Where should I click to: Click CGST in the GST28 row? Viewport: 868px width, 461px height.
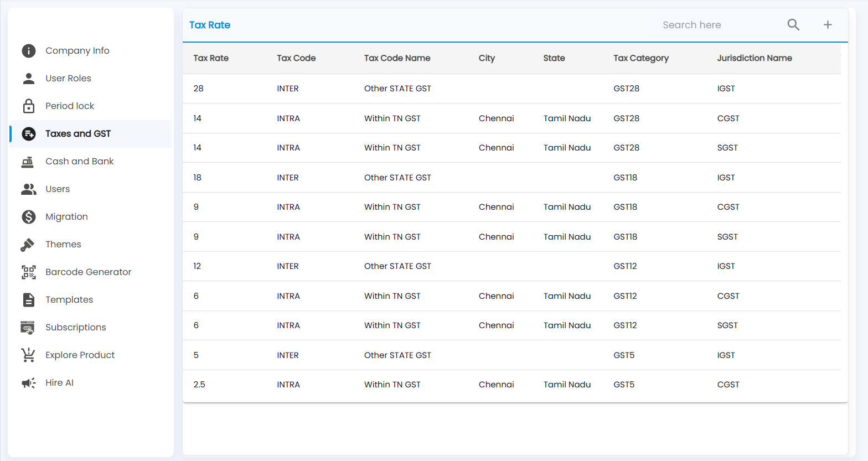click(728, 118)
